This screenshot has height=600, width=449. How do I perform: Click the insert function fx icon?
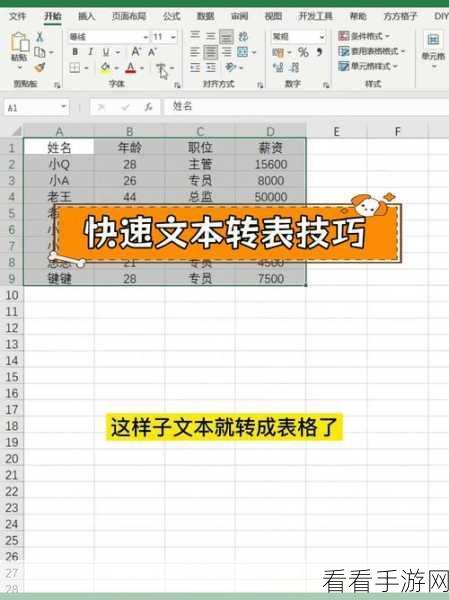[148, 108]
